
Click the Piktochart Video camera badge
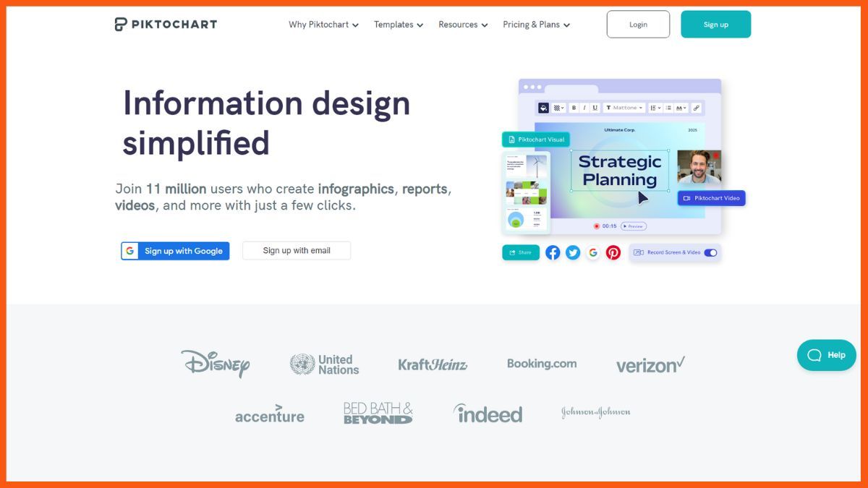711,197
